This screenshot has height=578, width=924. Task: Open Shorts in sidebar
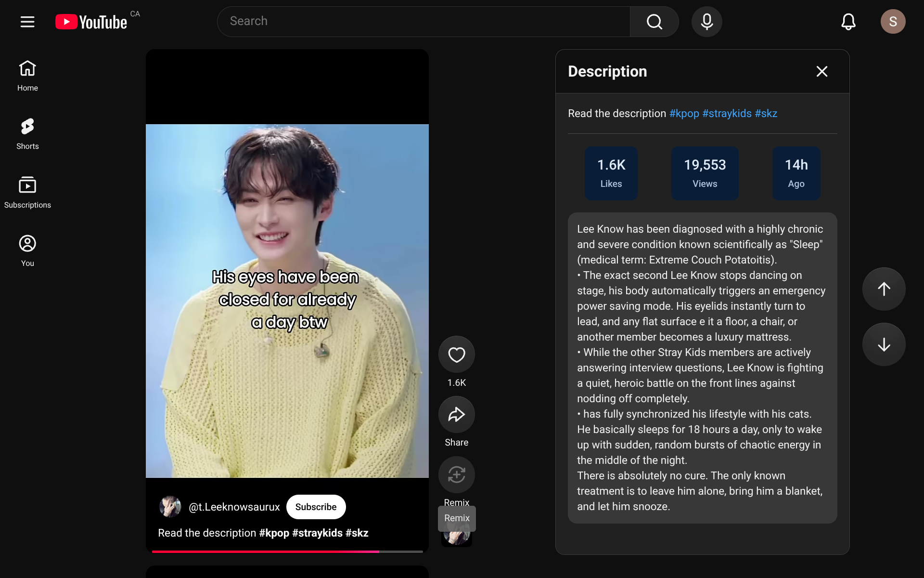27,134
